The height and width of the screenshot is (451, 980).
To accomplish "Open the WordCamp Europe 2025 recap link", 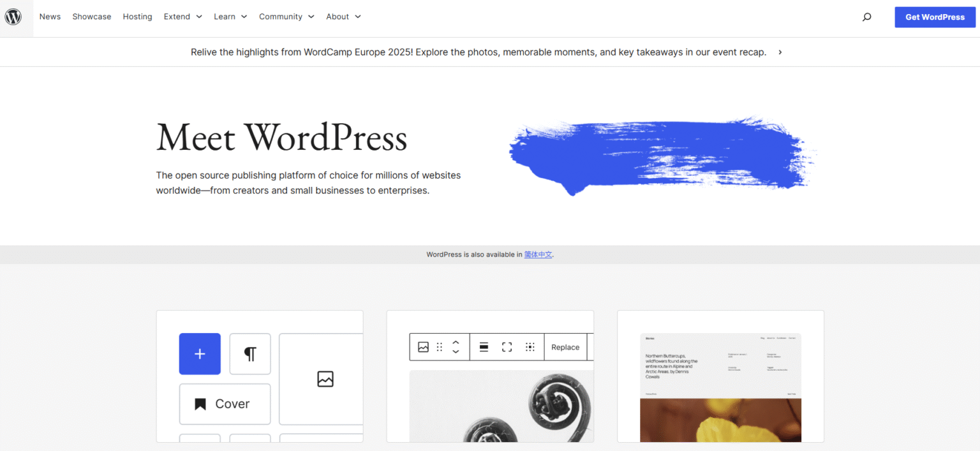I will [x=479, y=52].
